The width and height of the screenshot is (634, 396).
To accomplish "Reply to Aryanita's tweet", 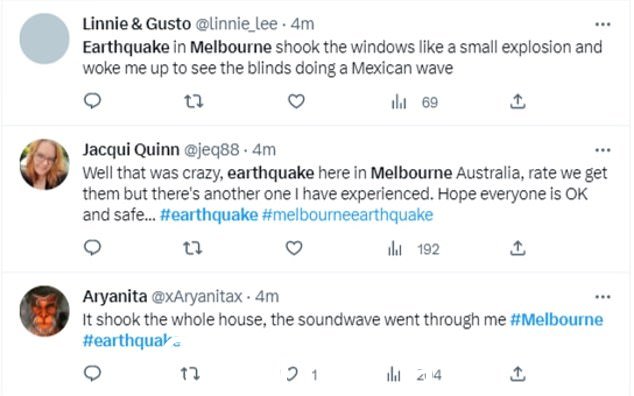I will pyautogui.click(x=92, y=373).
